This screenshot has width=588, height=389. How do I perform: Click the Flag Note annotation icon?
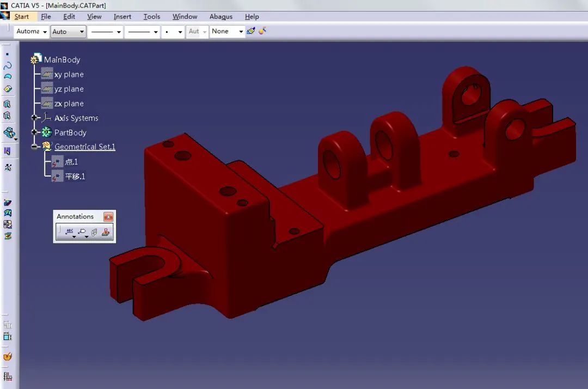[82, 232]
